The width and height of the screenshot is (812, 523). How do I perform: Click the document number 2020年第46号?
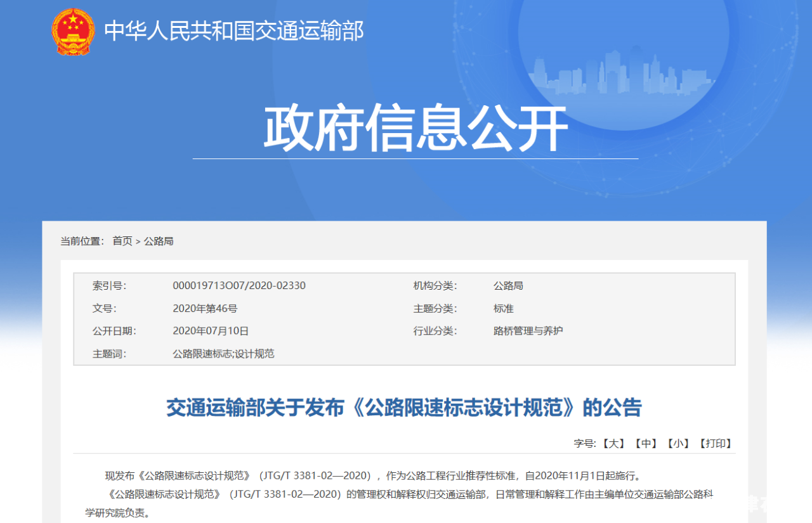pos(205,309)
